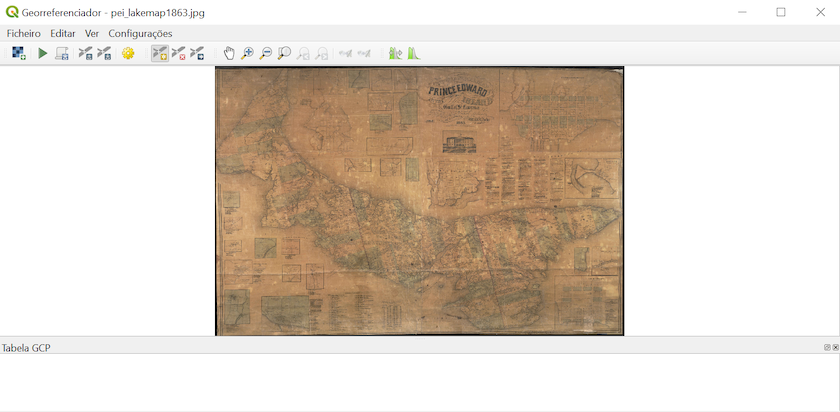The width and height of the screenshot is (840, 412).
Task: Click Generate GDAL Script icon
Action: pyautogui.click(x=62, y=53)
